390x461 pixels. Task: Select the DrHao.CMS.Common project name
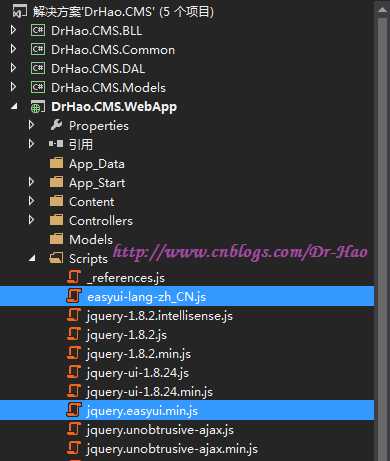[113, 50]
